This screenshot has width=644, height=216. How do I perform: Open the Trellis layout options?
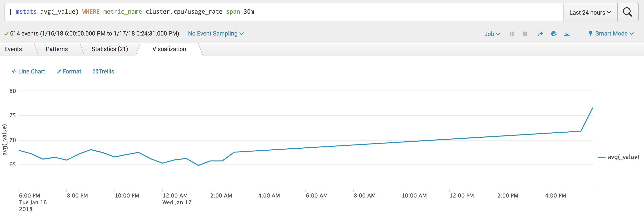pos(104,72)
